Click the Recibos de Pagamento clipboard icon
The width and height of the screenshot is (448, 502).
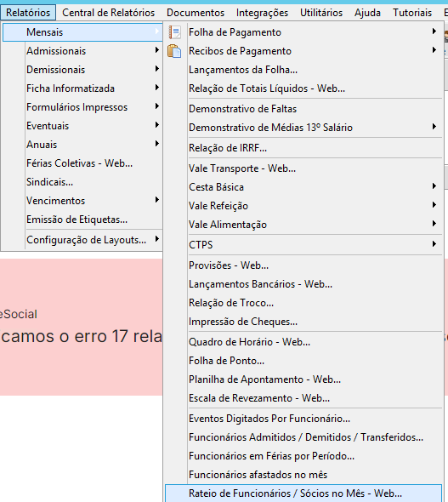pos(174,51)
